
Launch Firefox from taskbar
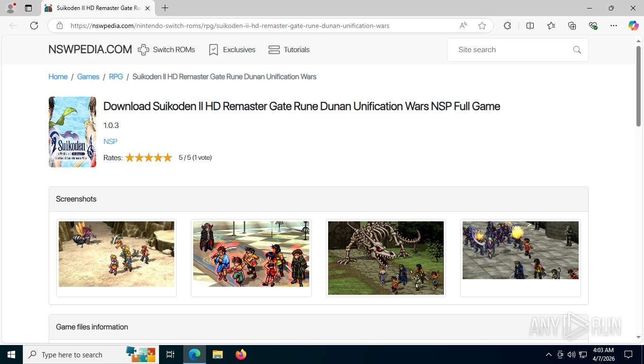click(241, 355)
